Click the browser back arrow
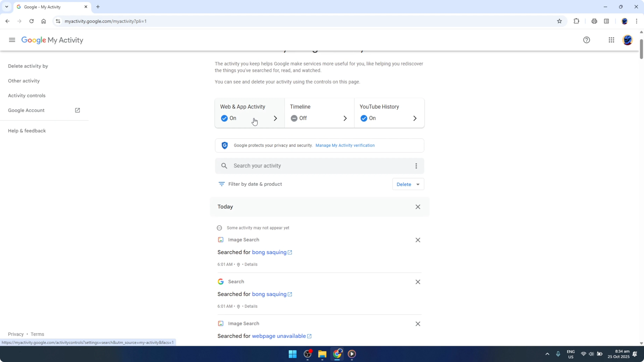The image size is (644, 362). tap(7, 21)
